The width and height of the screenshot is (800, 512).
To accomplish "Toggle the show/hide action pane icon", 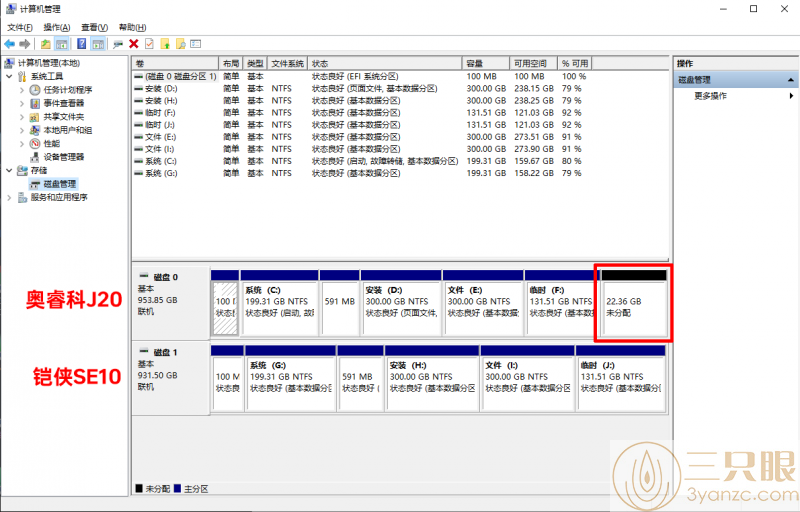I will tap(98, 44).
